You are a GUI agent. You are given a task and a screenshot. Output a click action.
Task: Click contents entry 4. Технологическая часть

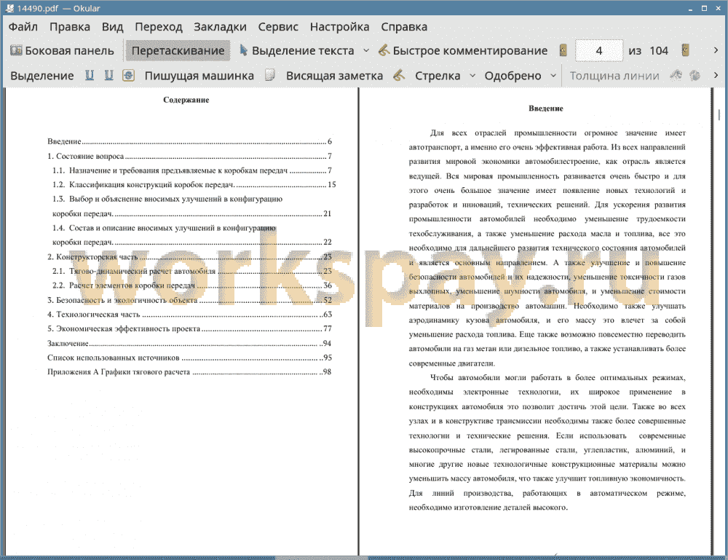click(189, 315)
